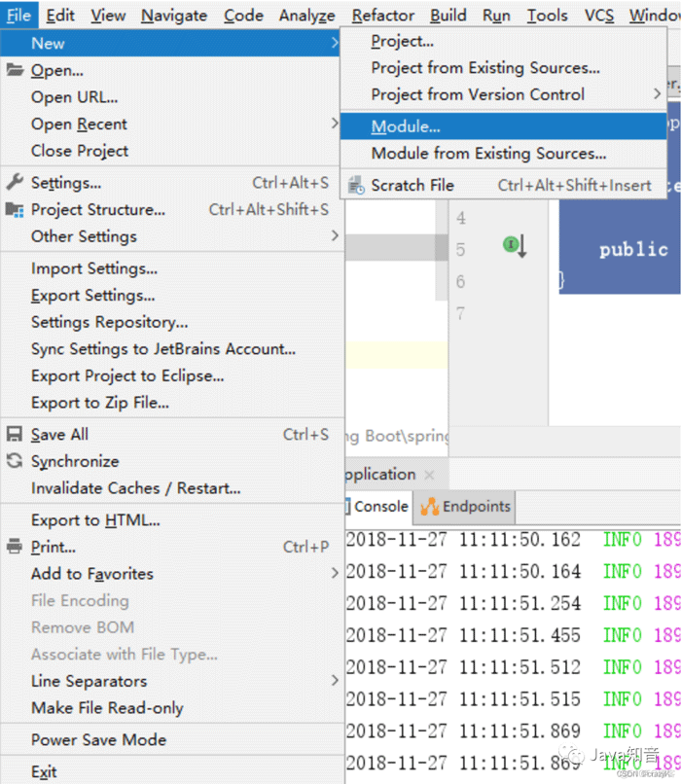Screen dimensions: 681x784
Task: Open the Navigate menu
Action: [174, 16]
